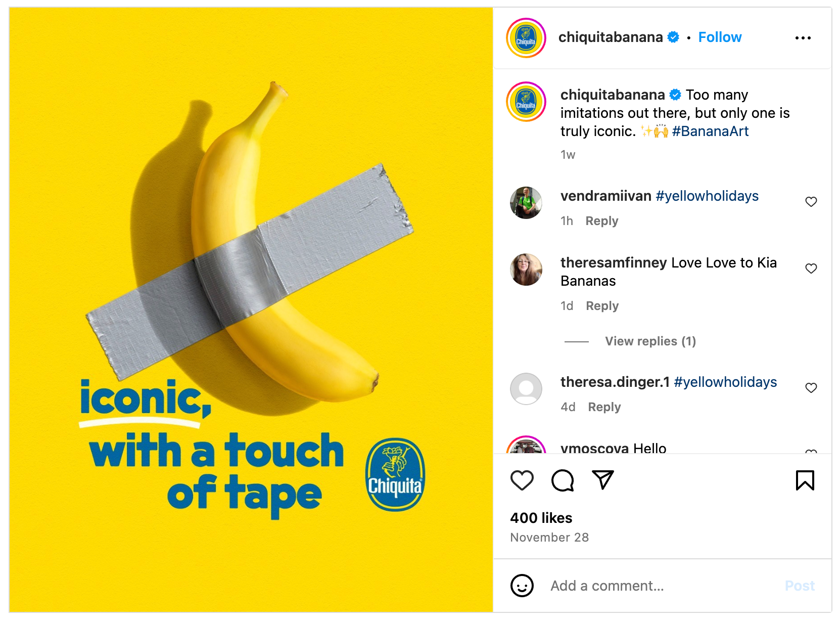Open vendramiivan's profile avatar
Image resolution: width=840 pixels, height=622 pixels.
(x=526, y=203)
